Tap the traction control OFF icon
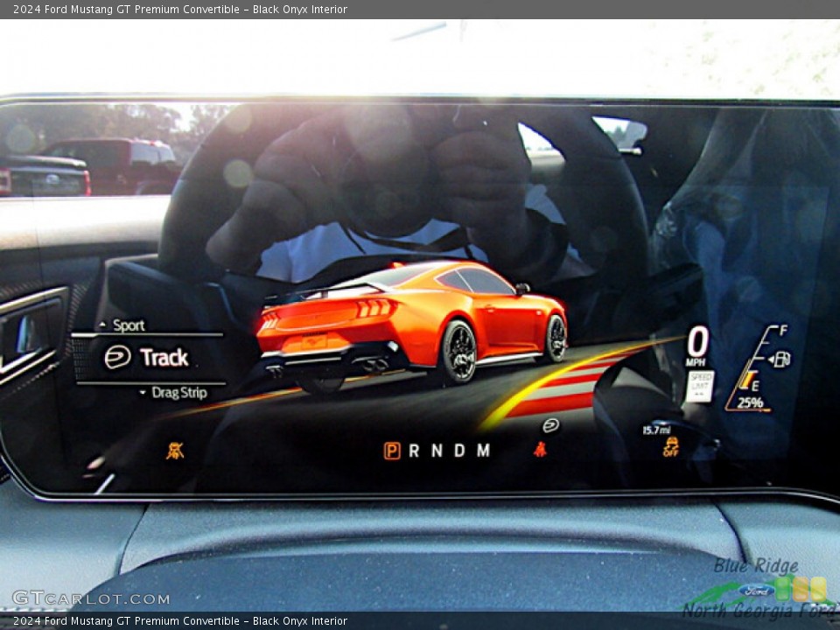The height and width of the screenshot is (630, 840). [x=671, y=447]
